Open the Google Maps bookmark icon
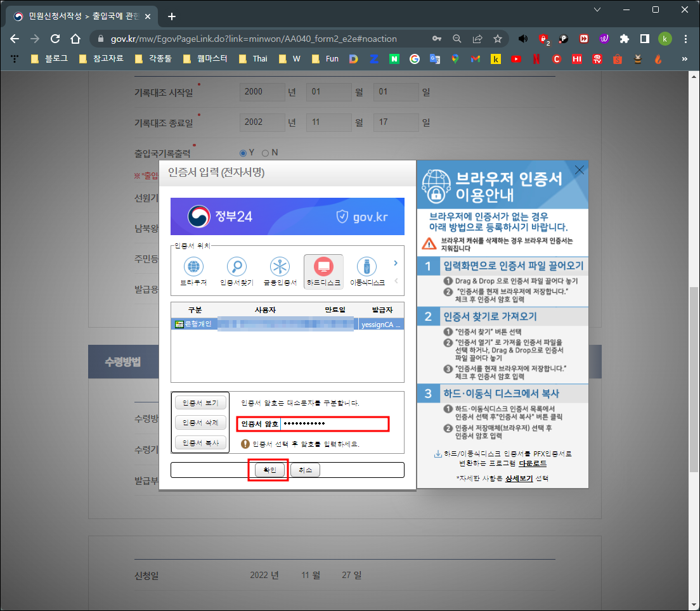Viewport: 700px width, 611px height. 455,59
